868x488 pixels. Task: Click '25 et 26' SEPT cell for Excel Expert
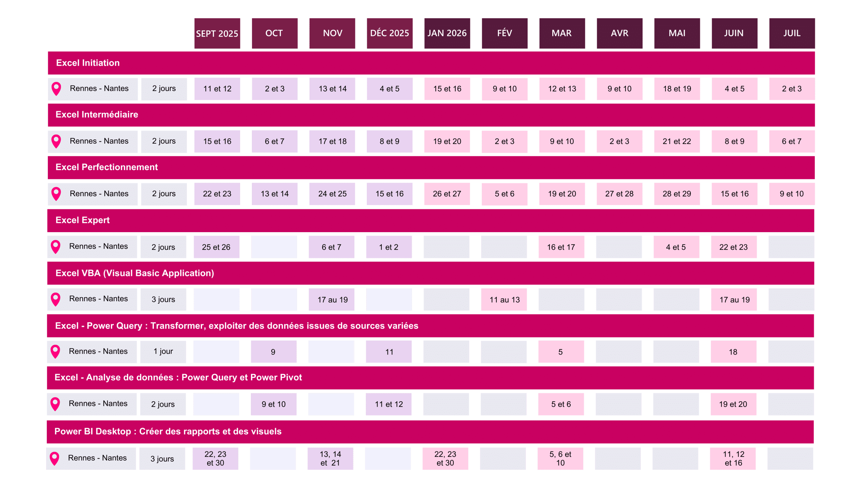point(217,247)
